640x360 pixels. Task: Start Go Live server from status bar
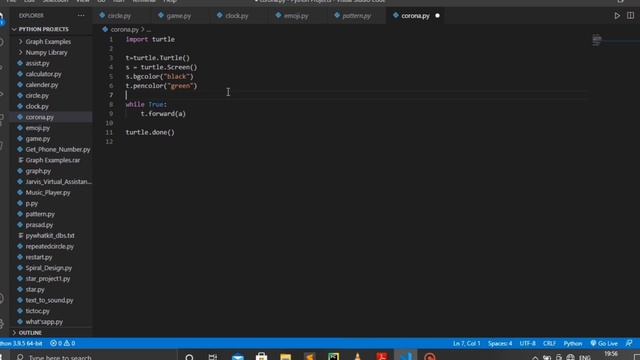coord(604,343)
